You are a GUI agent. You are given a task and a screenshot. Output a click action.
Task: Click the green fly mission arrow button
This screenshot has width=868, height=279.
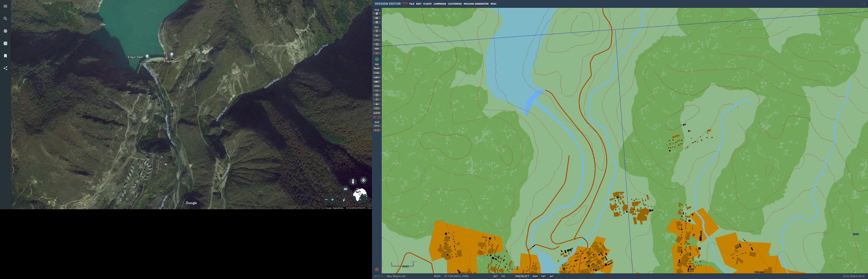point(377,59)
